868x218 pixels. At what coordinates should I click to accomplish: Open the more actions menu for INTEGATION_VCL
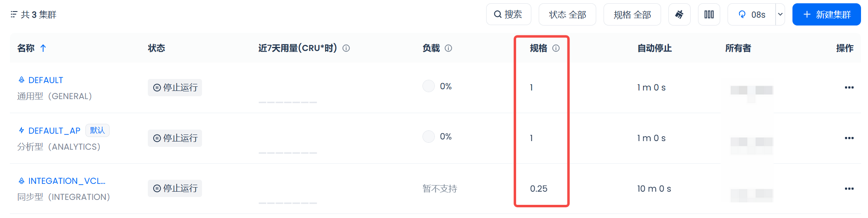point(849,189)
